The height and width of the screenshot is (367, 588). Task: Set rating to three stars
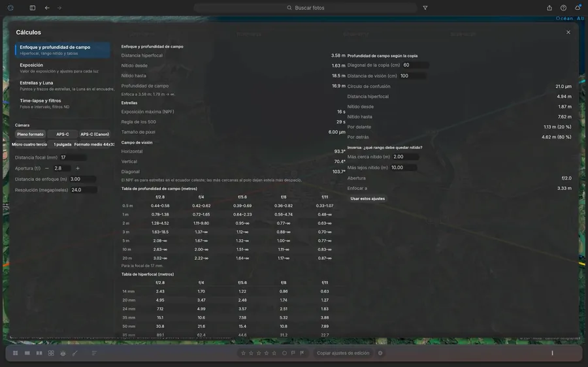(x=259, y=353)
